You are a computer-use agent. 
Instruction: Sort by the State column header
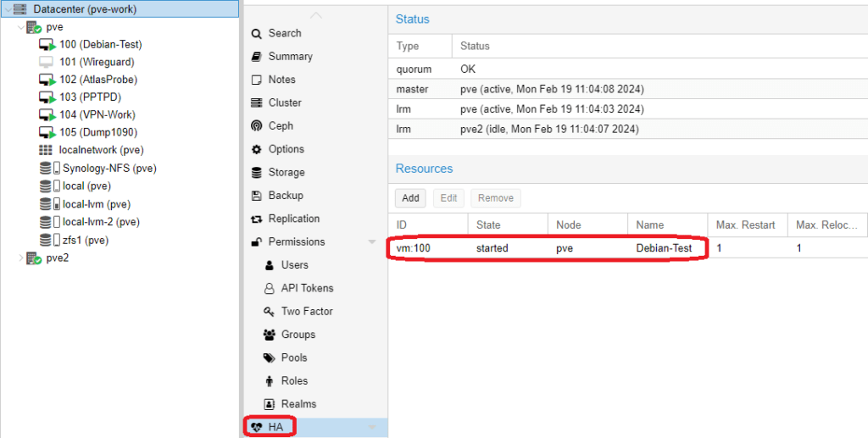pos(509,225)
